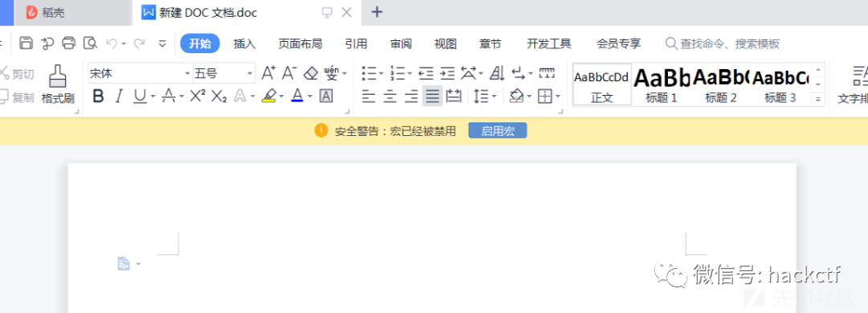The width and height of the screenshot is (868, 313).
Task: Select the 正文 style
Action: tap(602, 84)
